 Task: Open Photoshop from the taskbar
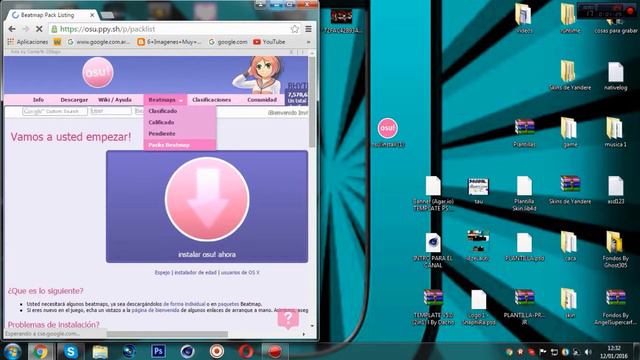click(x=158, y=351)
